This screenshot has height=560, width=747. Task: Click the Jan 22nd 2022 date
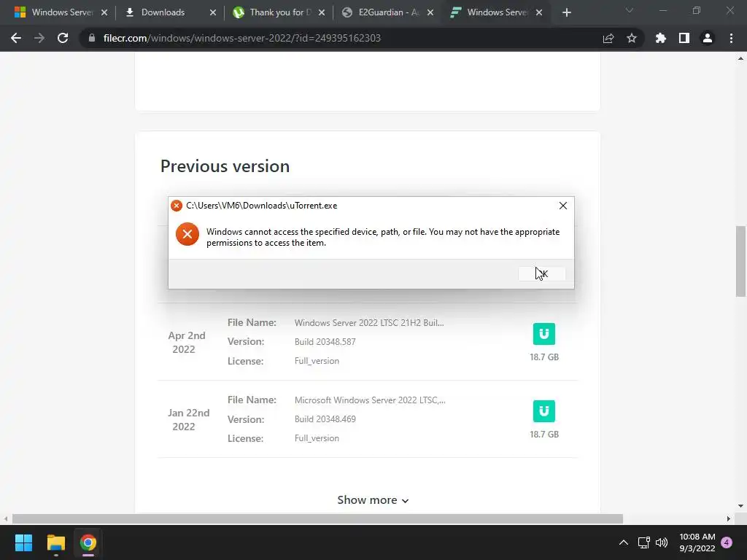tap(188, 419)
